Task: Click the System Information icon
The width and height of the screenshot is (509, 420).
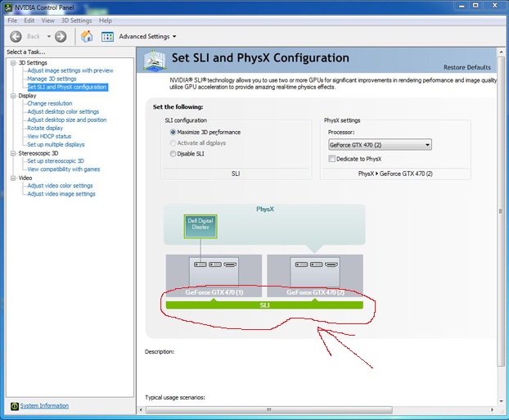Action: click(x=15, y=406)
